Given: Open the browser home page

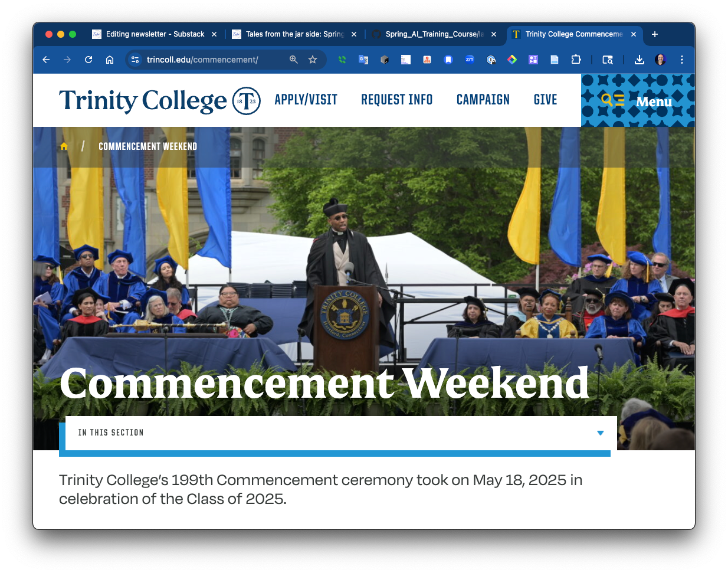Looking at the screenshot, I should pos(110,60).
